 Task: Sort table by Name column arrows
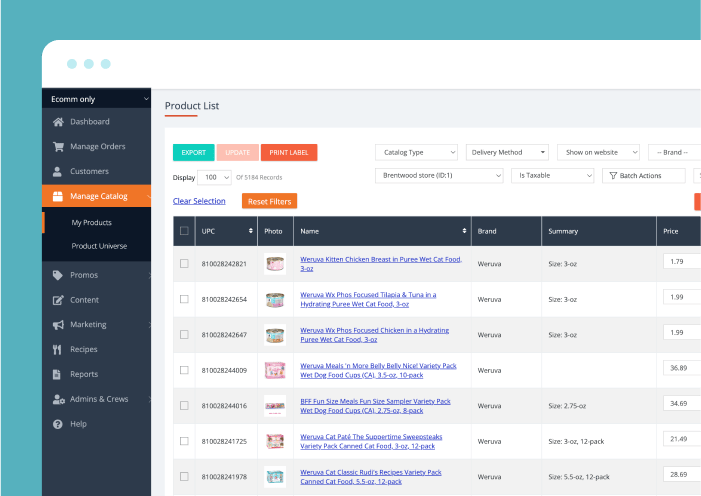coord(464,231)
